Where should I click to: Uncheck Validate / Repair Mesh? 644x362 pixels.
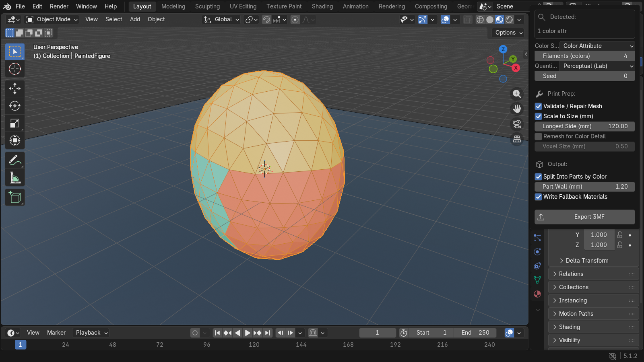tap(538, 106)
